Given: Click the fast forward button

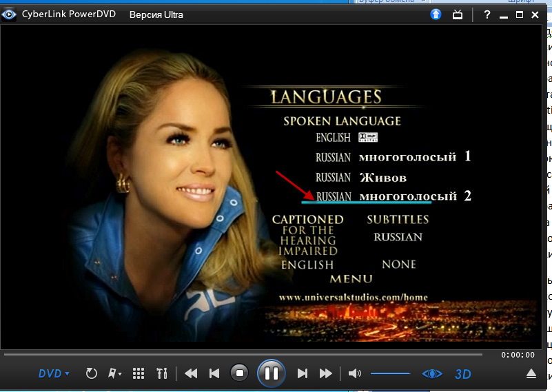Looking at the screenshot, I should [326, 373].
